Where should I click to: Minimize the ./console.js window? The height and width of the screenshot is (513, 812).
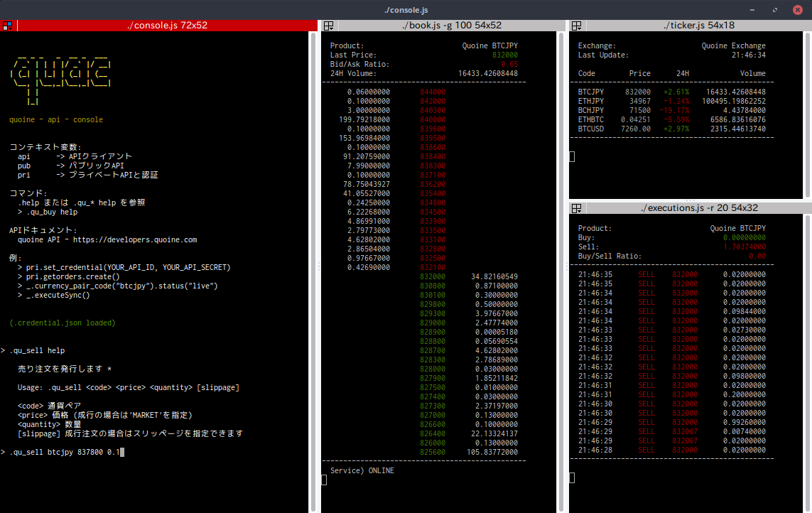coord(752,10)
